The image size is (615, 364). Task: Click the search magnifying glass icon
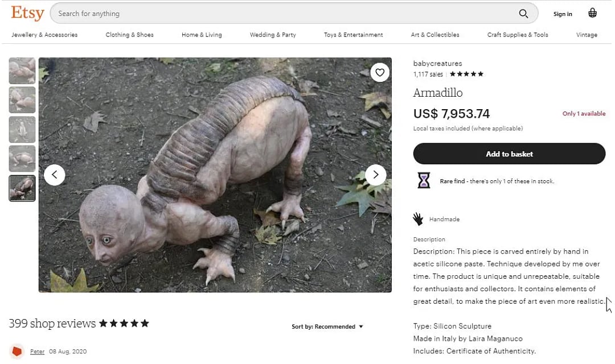click(x=523, y=13)
